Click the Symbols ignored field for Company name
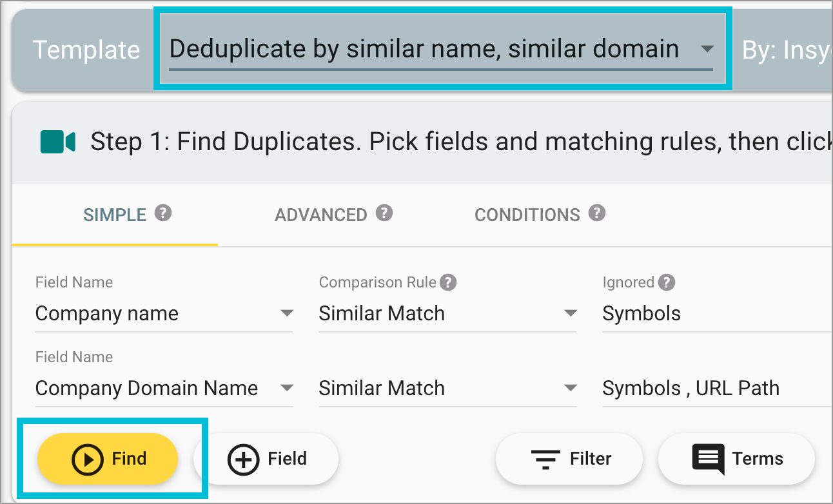This screenshot has height=504, width=833. [x=642, y=313]
